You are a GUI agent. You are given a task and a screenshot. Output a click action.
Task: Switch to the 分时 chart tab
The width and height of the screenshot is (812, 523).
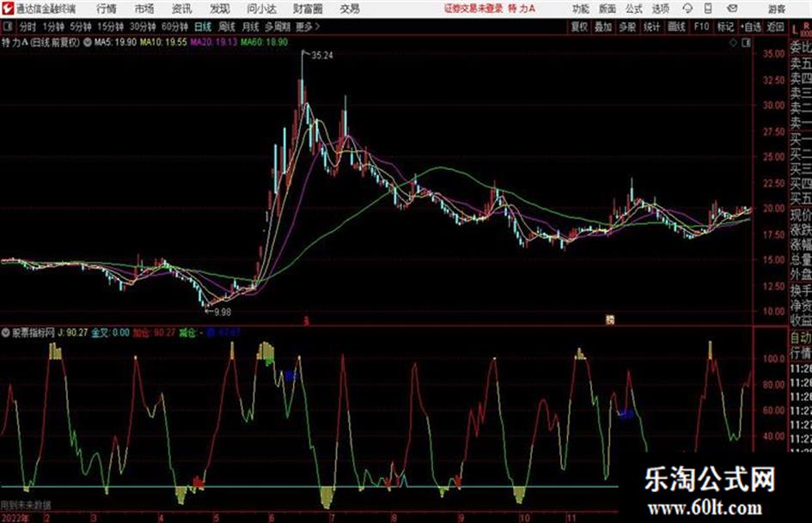coord(27,27)
